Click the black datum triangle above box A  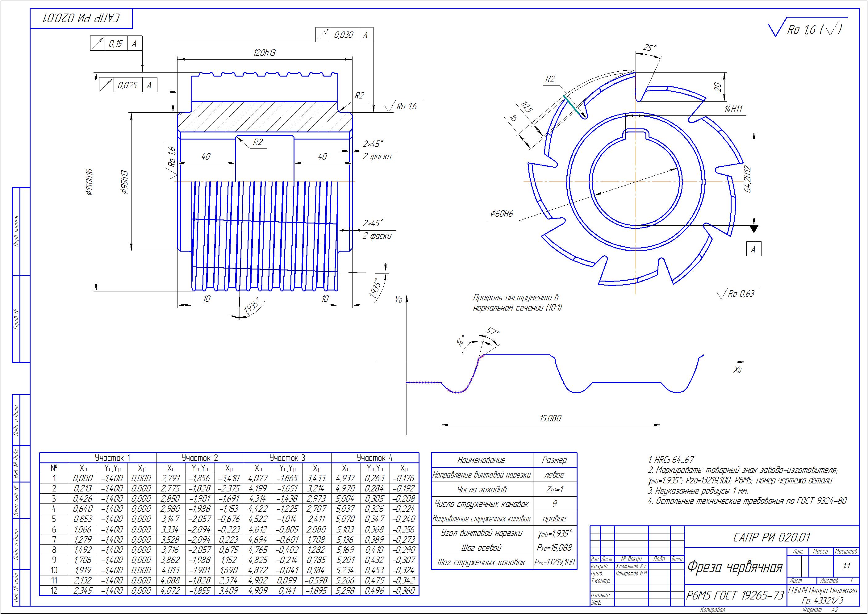point(753,229)
